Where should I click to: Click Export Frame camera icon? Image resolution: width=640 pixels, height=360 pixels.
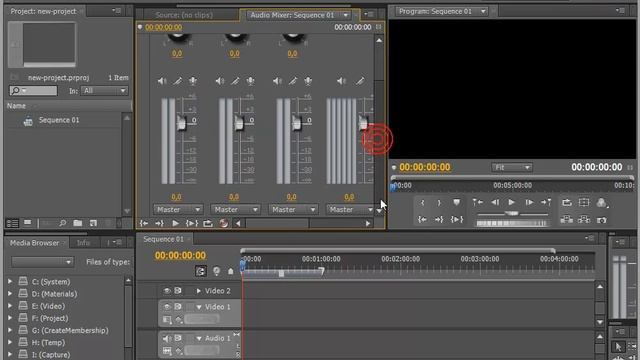pos(601,220)
